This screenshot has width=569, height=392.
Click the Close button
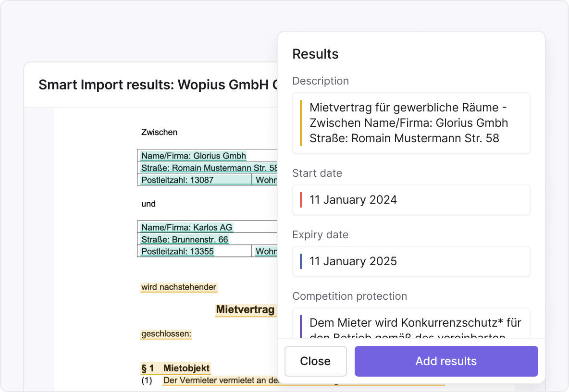315,361
